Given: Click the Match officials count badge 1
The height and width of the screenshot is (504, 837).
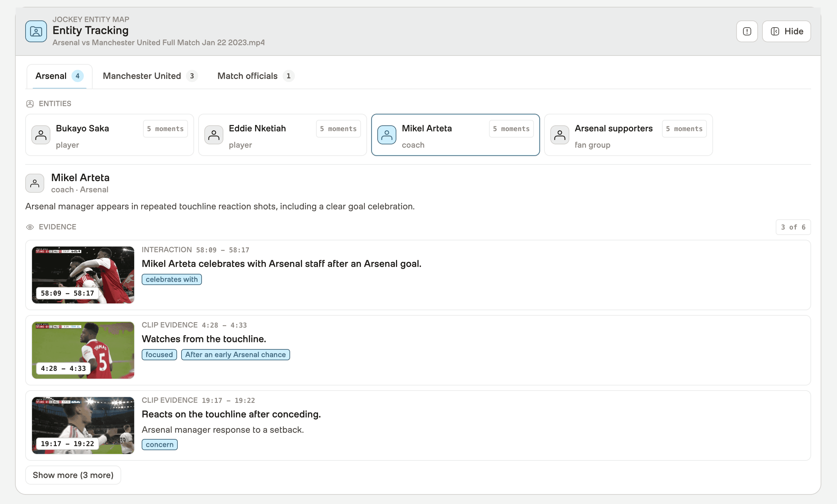Looking at the screenshot, I should coord(289,76).
